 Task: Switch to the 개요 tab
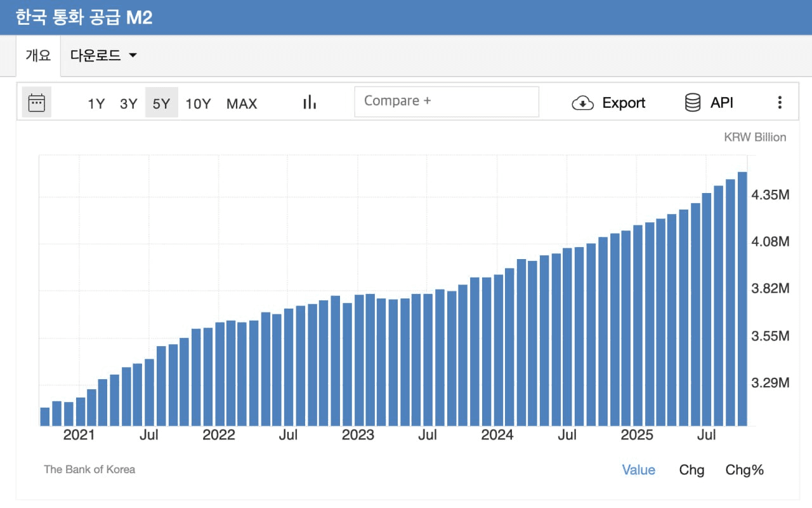38,55
